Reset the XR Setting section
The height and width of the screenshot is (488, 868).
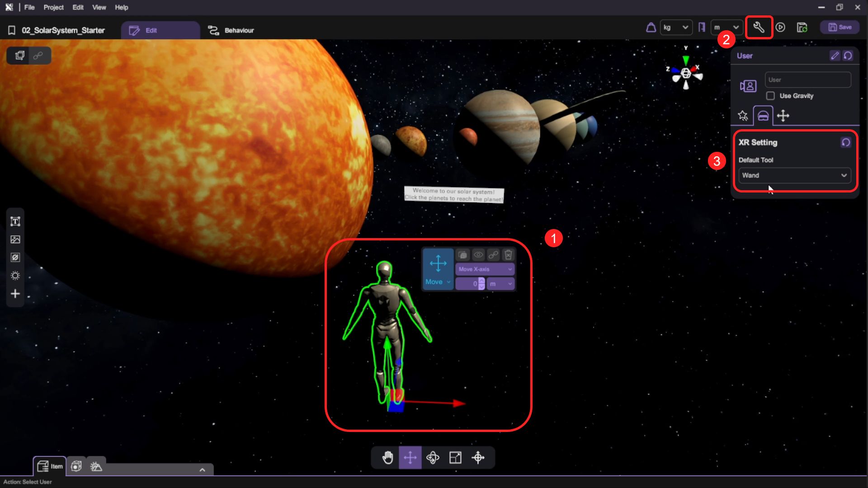(x=845, y=142)
